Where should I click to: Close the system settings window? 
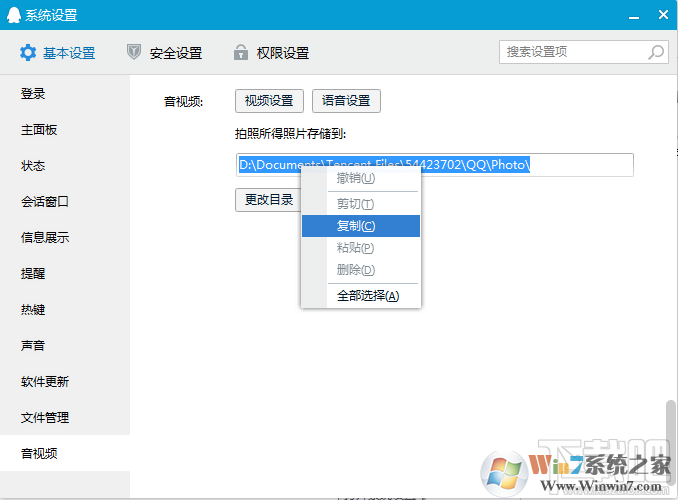(662, 15)
